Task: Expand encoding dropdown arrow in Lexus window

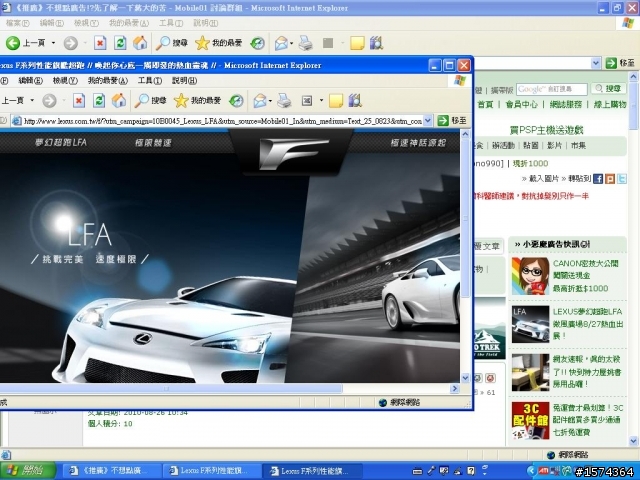Action: pos(321,100)
